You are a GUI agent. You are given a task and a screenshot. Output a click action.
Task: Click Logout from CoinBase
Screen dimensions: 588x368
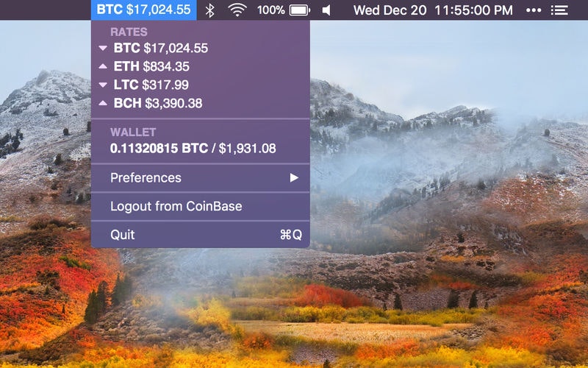[x=201, y=206]
